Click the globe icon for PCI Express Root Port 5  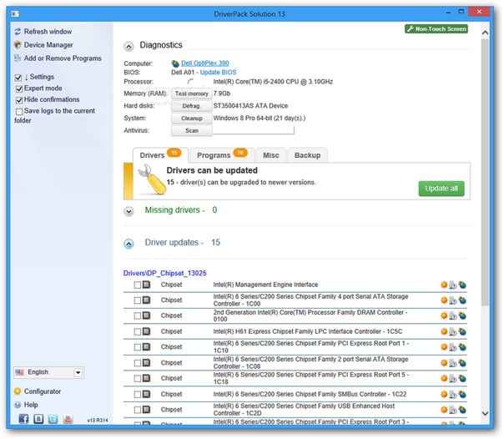(462, 378)
